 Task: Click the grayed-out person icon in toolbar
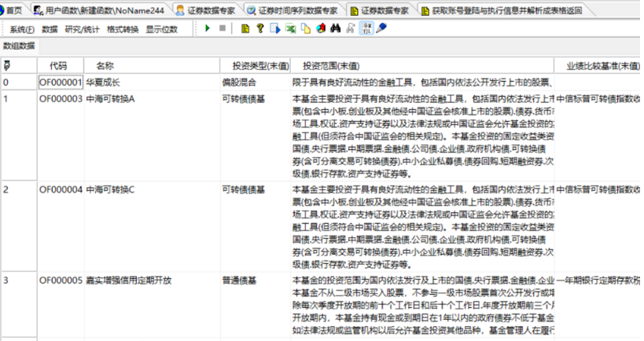pyautogui.click(x=351, y=28)
